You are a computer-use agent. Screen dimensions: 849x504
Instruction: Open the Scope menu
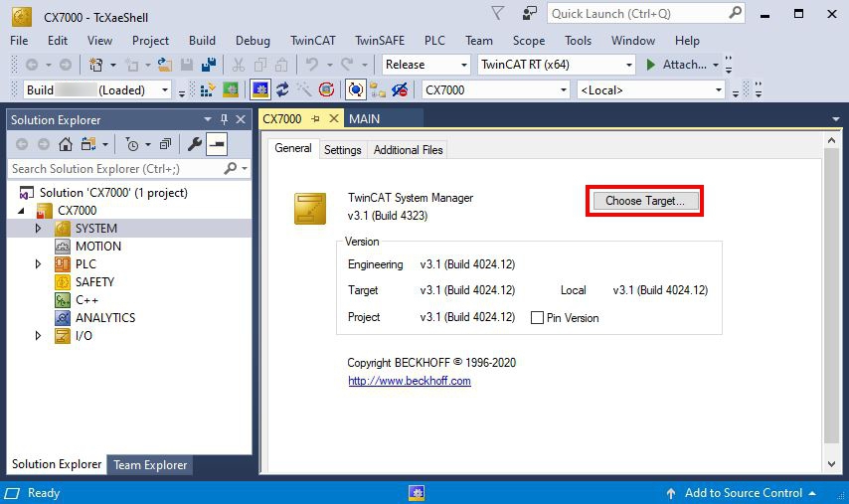(x=529, y=41)
